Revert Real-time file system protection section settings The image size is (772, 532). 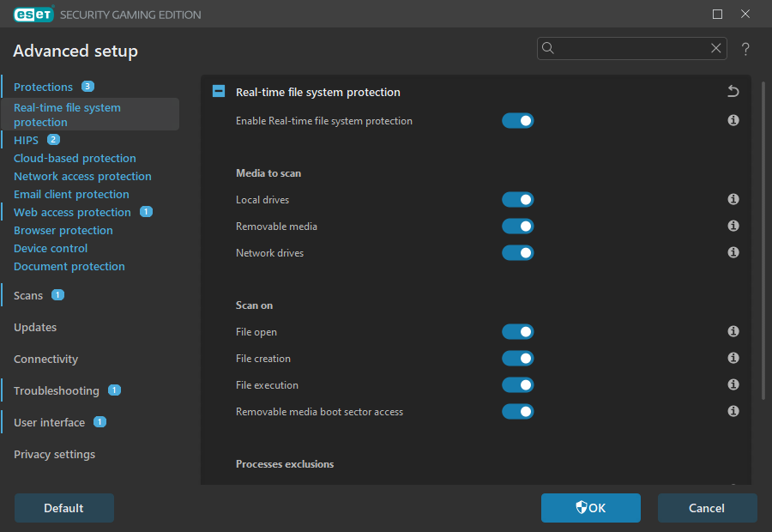(x=733, y=91)
